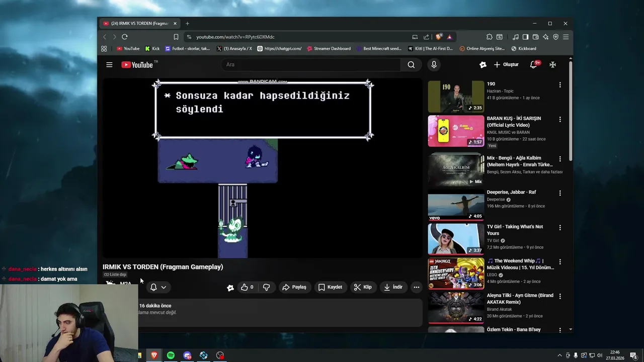Reload the page in the browser toolbar
Viewport: 644px width, 362px height.
tap(125, 37)
